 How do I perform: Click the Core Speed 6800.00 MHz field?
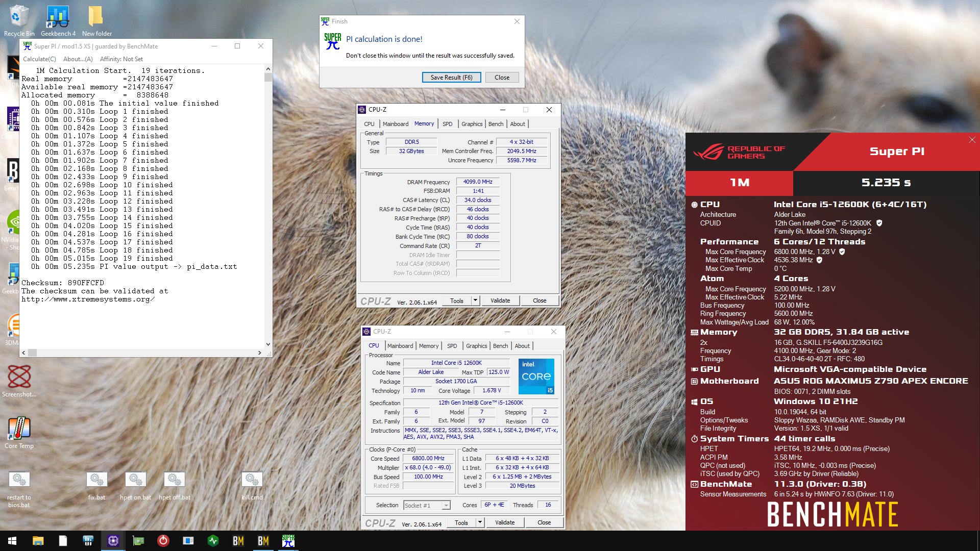coord(428,458)
